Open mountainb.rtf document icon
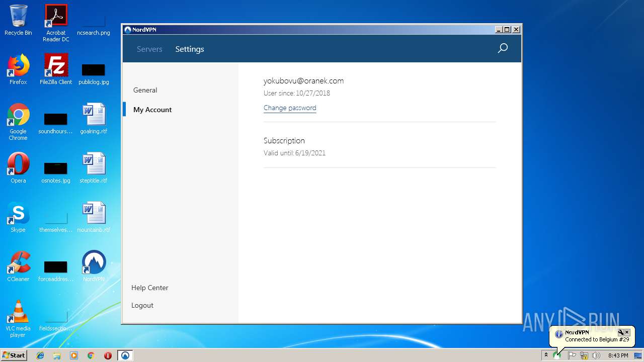Viewport: 644px width, 362px height. 94,217
